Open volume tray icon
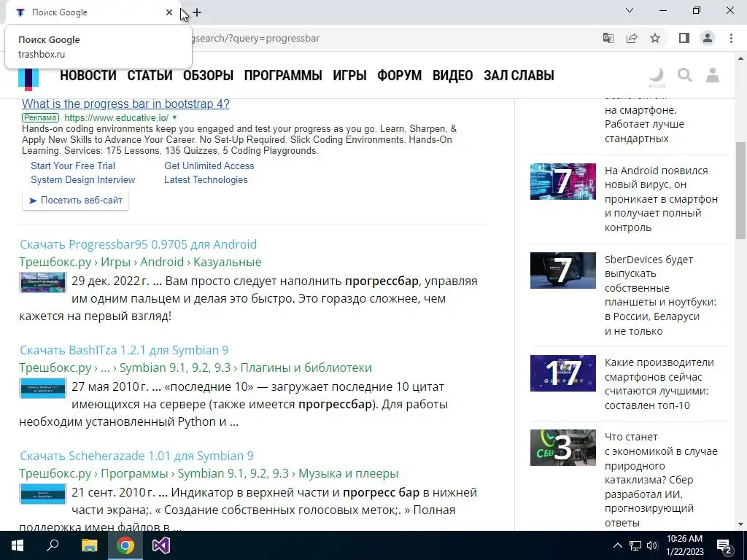Viewport: 747px width, 560px height. pyautogui.click(x=652, y=545)
